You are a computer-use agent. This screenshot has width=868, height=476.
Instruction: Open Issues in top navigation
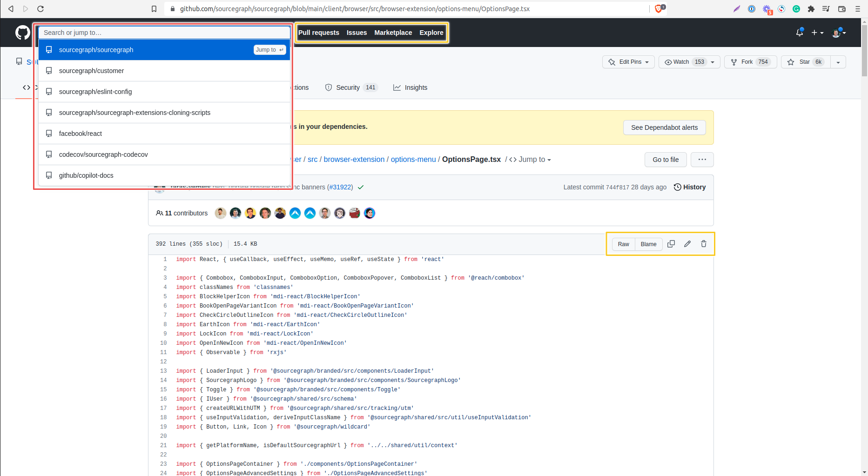pyautogui.click(x=357, y=33)
